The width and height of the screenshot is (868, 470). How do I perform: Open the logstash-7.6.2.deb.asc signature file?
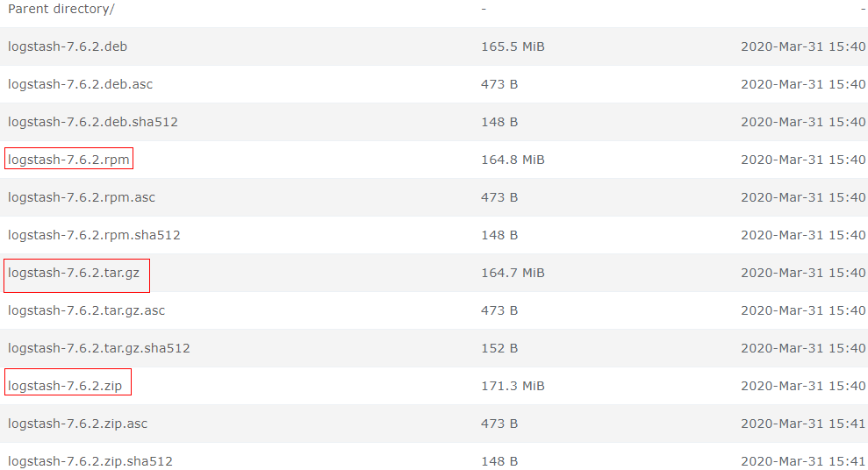pyautogui.click(x=80, y=84)
